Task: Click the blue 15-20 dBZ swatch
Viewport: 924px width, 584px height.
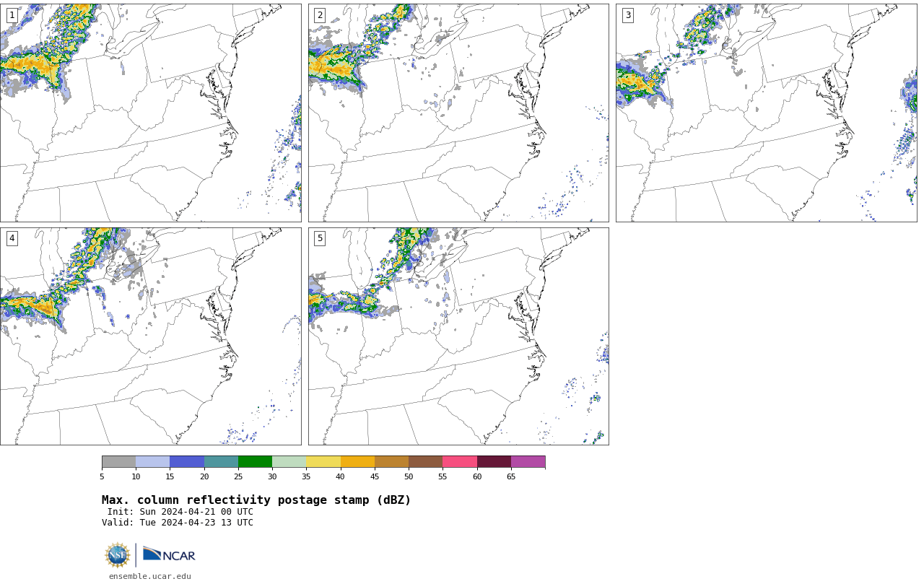Action: [187, 462]
